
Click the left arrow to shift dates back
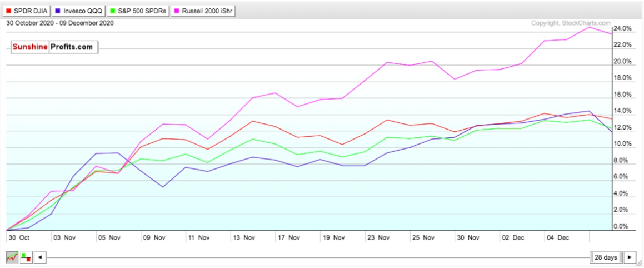click(40, 258)
